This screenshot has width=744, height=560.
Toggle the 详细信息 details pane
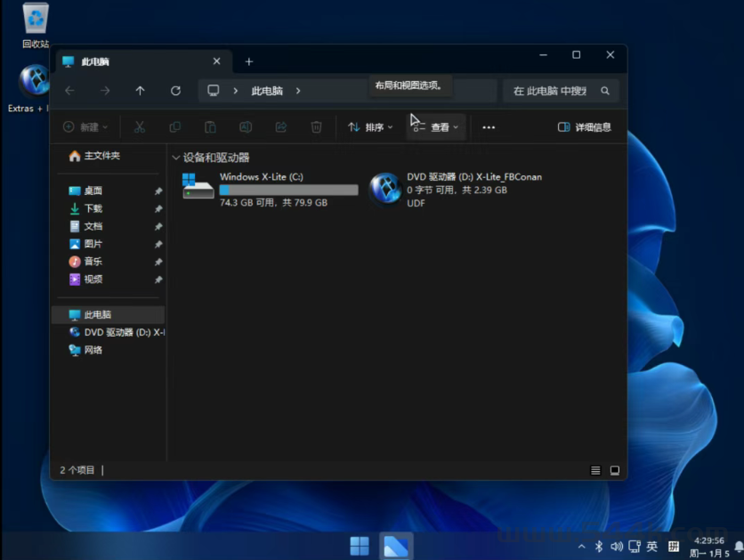(x=585, y=127)
